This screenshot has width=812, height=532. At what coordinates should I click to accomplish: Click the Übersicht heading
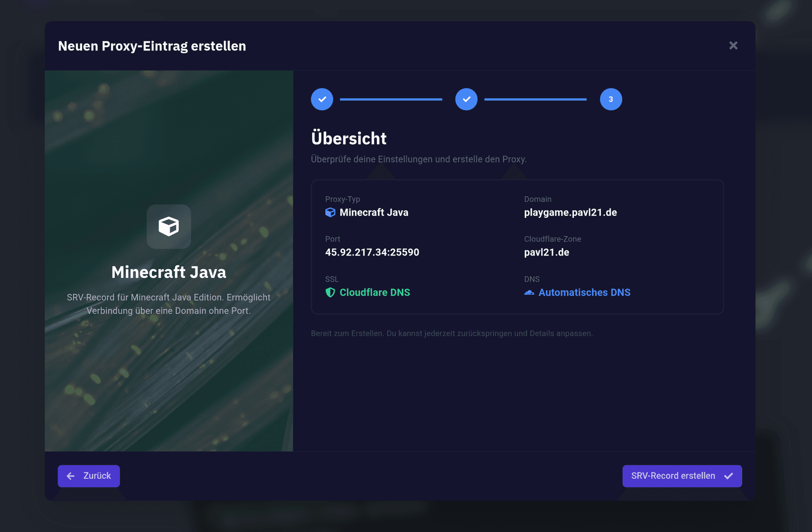click(x=348, y=138)
